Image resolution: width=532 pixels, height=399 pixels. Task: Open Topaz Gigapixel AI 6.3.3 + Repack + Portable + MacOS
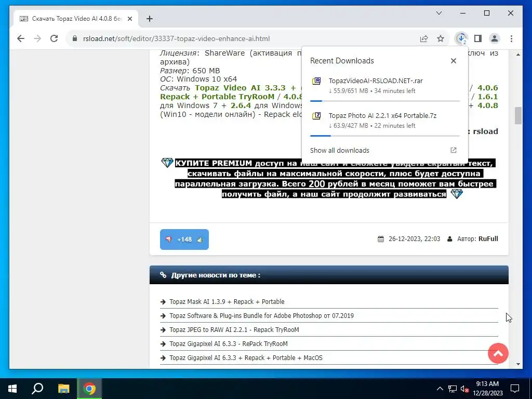tap(246, 358)
